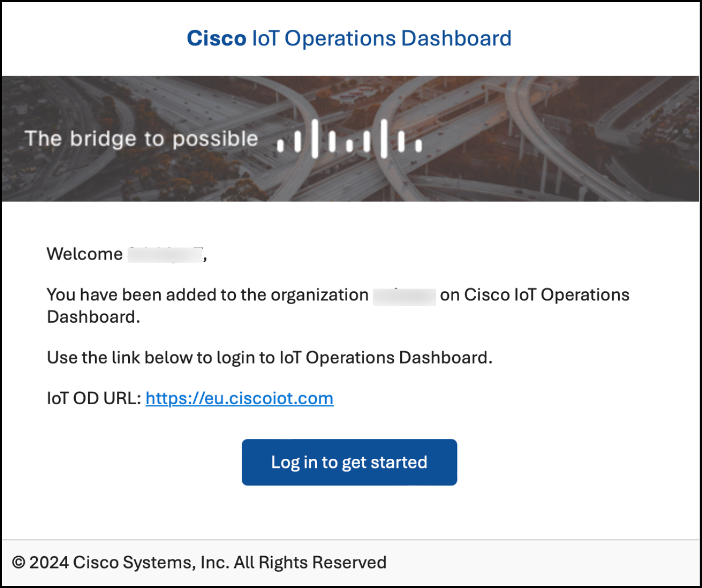Click the 'IoT OD URL:' label
702x588 pixels.
92,398
